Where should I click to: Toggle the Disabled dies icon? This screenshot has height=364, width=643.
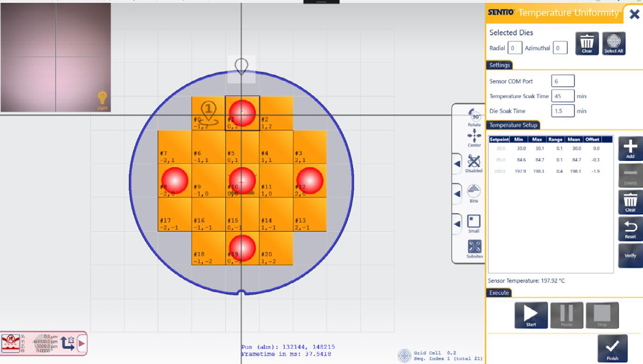click(x=474, y=163)
